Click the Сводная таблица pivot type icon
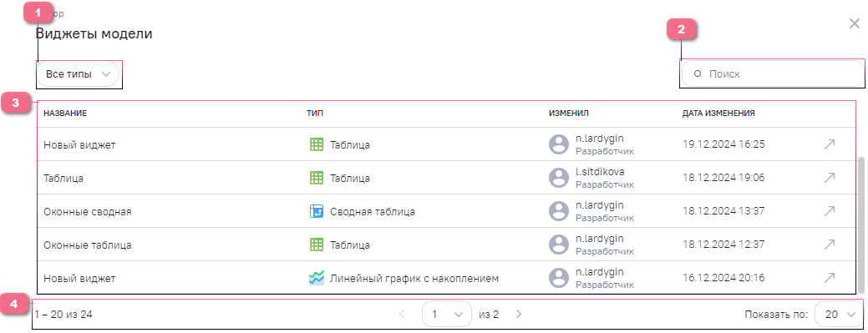 [316, 211]
